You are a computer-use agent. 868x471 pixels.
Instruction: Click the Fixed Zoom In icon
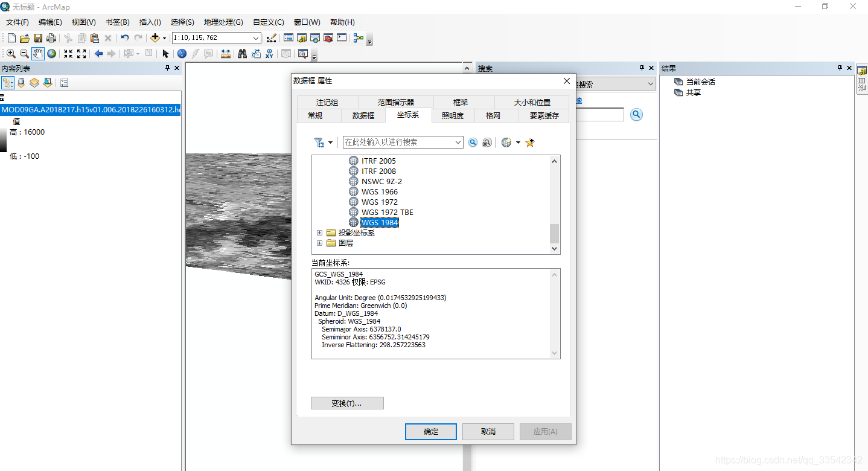[68, 54]
